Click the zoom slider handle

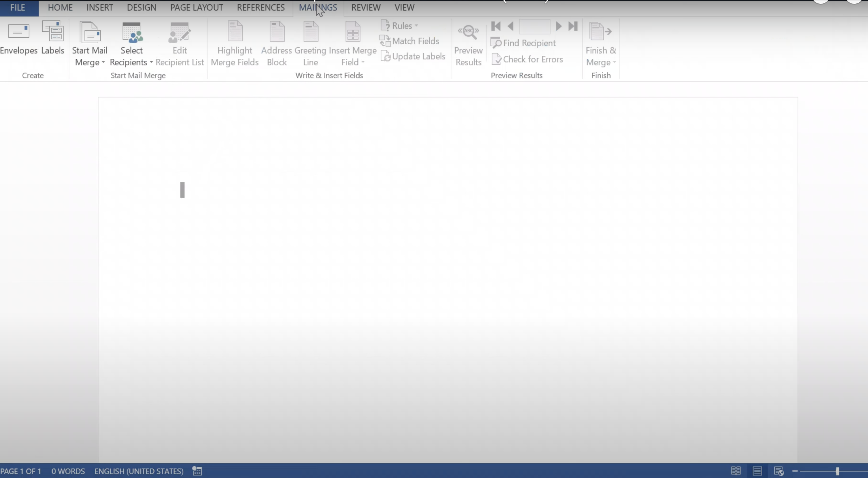click(837, 471)
